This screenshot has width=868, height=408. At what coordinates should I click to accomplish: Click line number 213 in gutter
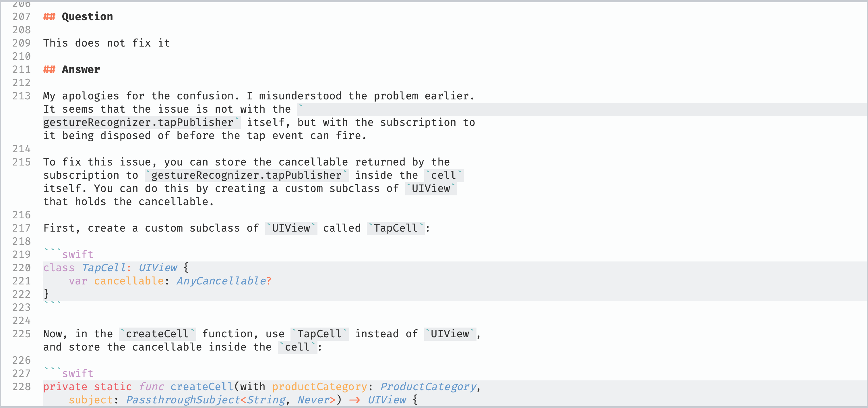pyautogui.click(x=22, y=96)
